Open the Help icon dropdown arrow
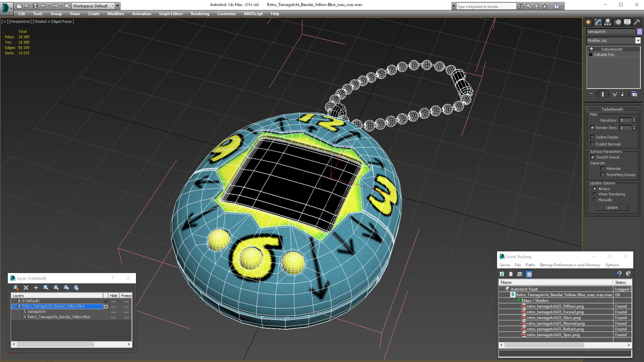 pyautogui.click(x=562, y=6)
